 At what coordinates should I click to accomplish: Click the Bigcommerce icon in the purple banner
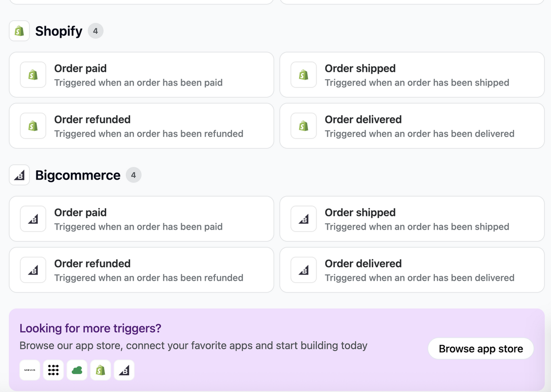(x=124, y=370)
